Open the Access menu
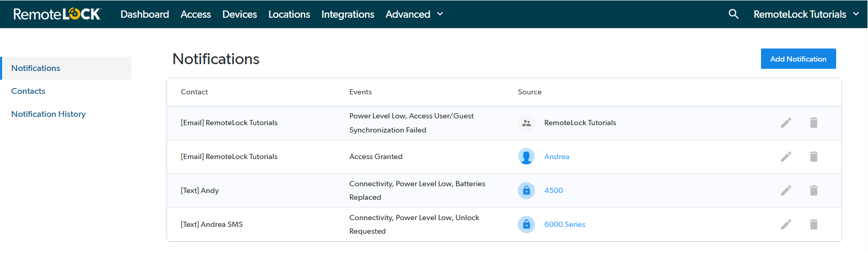The height and width of the screenshot is (254, 868). tap(196, 14)
